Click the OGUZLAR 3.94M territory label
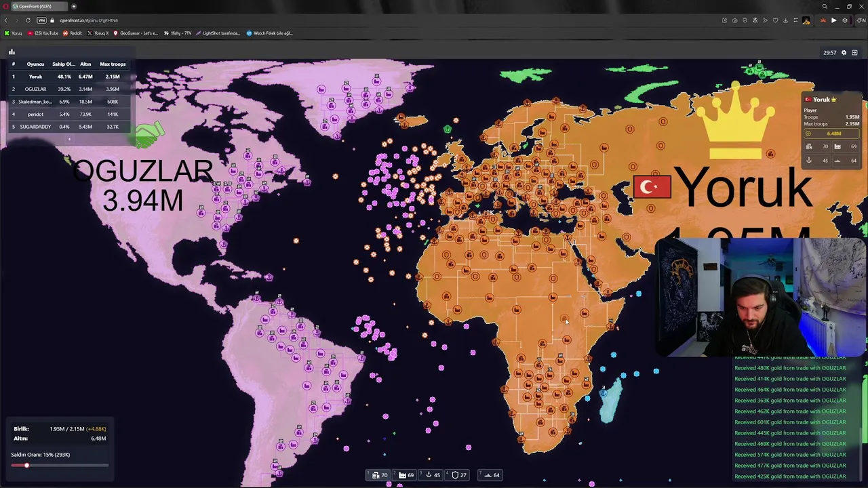This screenshot has height=488, width=868. (142, 186)
